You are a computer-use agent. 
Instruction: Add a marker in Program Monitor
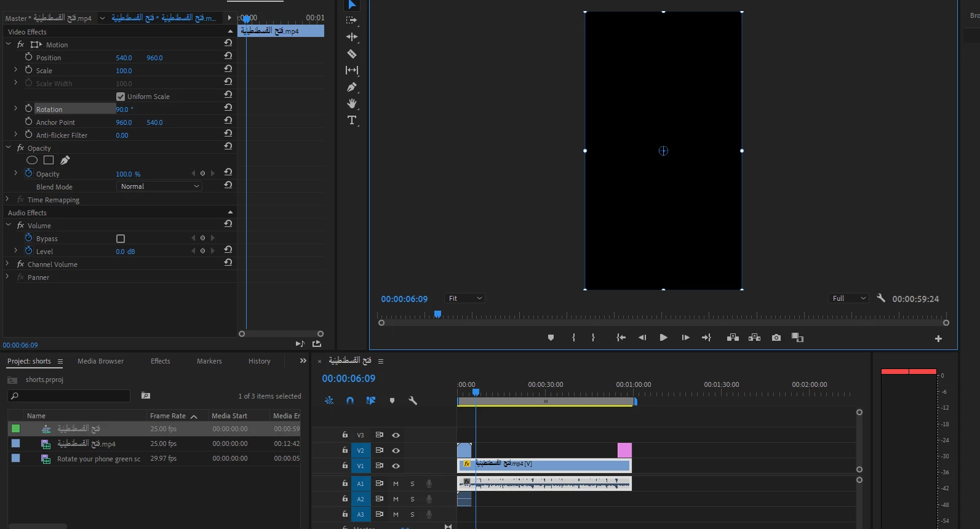pos(551,338)
